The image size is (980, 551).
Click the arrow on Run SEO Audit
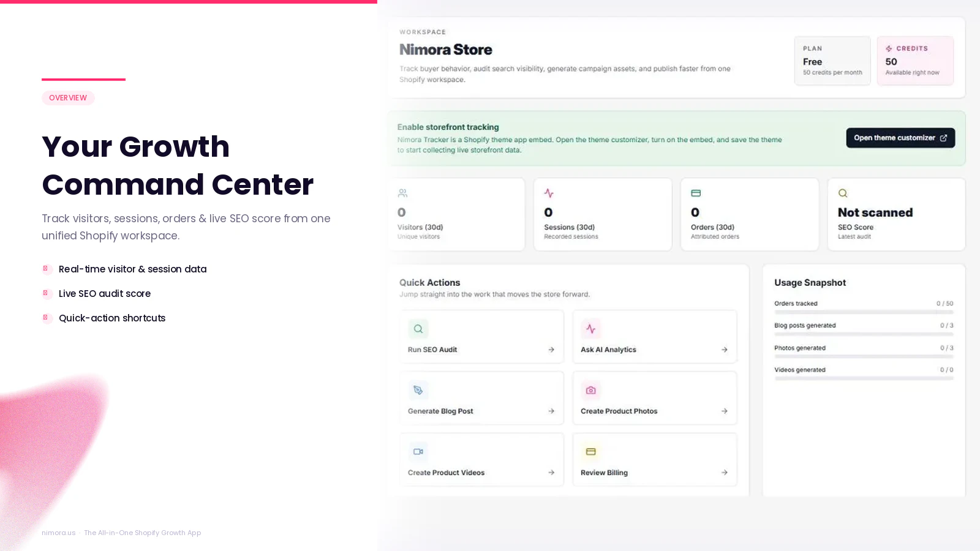point(551,350)
